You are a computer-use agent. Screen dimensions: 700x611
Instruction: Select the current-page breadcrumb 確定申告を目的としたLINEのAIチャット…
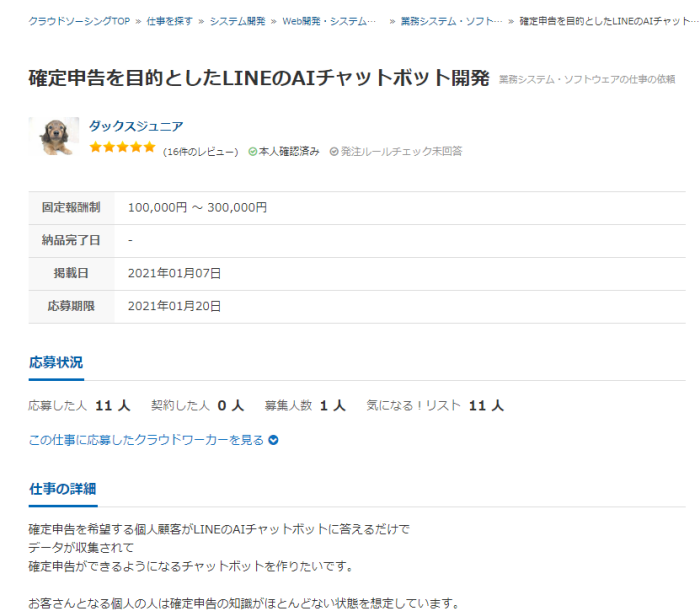click(x=609, y=21)
